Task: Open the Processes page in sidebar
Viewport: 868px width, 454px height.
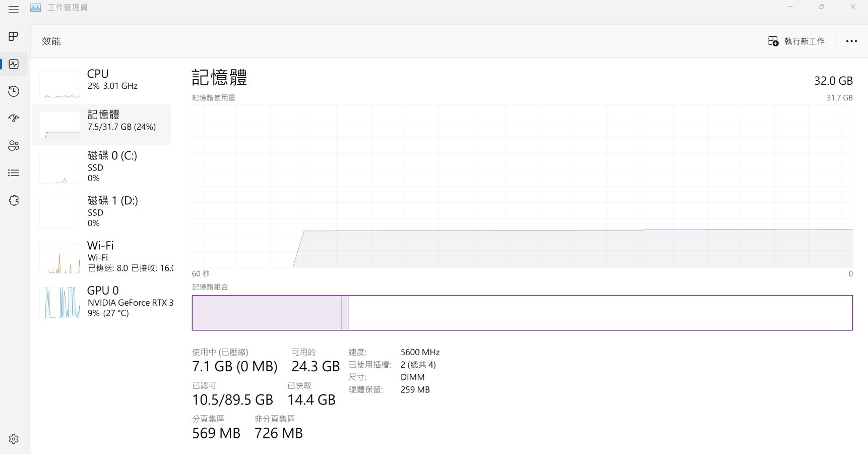Action: pyautogui.click(x=14, y=36)
